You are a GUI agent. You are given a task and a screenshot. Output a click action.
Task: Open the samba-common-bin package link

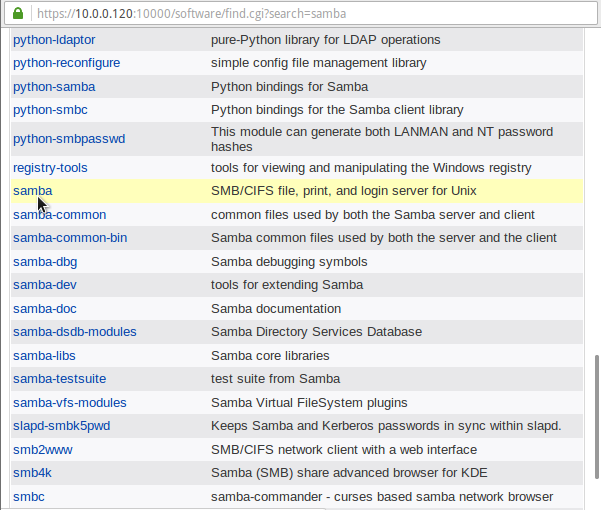[x=70, y=238]
